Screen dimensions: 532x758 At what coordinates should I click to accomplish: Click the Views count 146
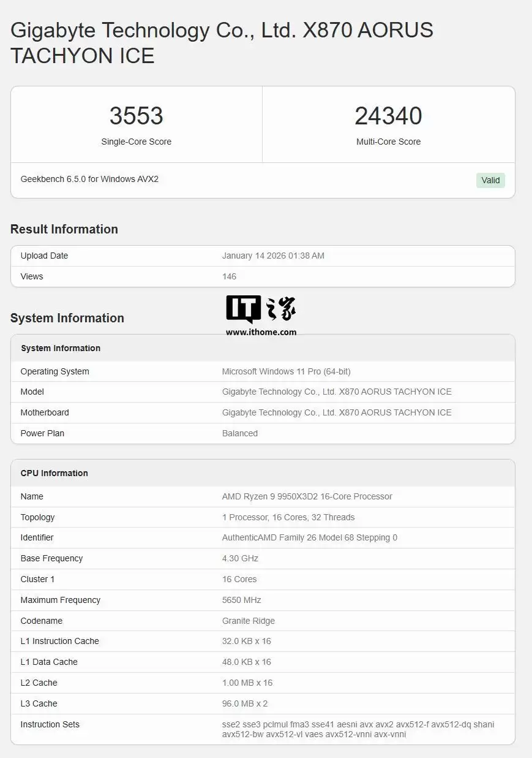click(229, 276)
